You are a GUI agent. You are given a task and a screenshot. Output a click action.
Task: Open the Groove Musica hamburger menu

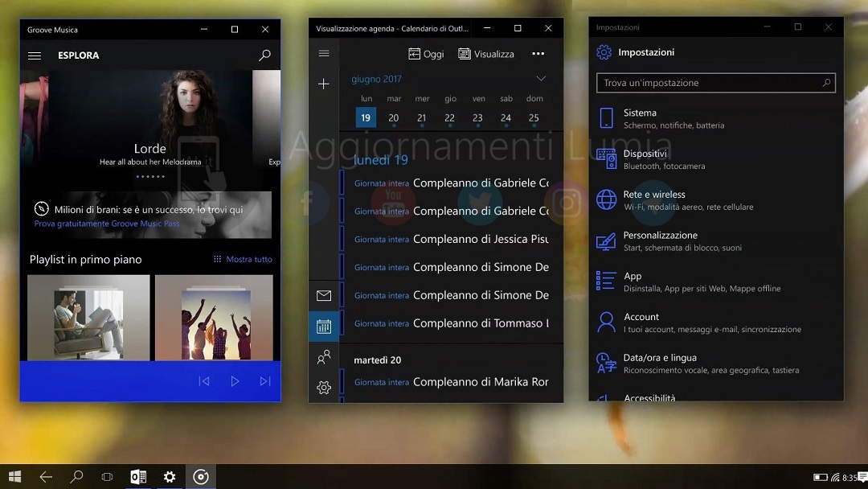(x=35, y=55)
